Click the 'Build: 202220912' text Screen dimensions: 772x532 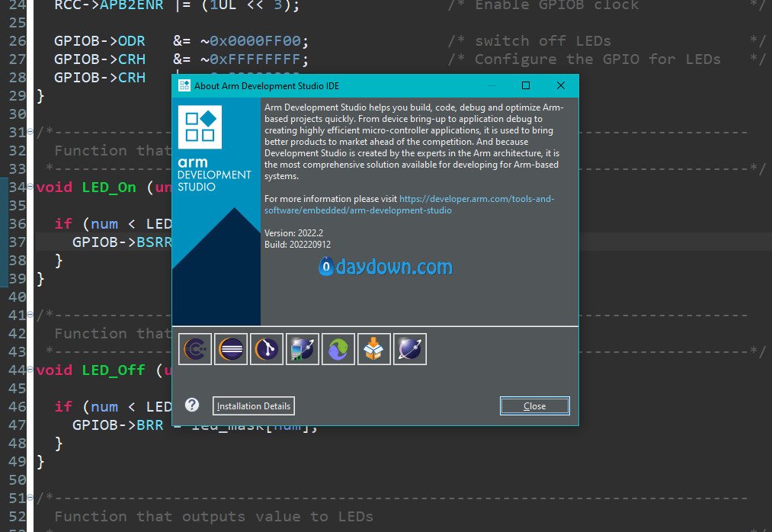coord(297,245)
